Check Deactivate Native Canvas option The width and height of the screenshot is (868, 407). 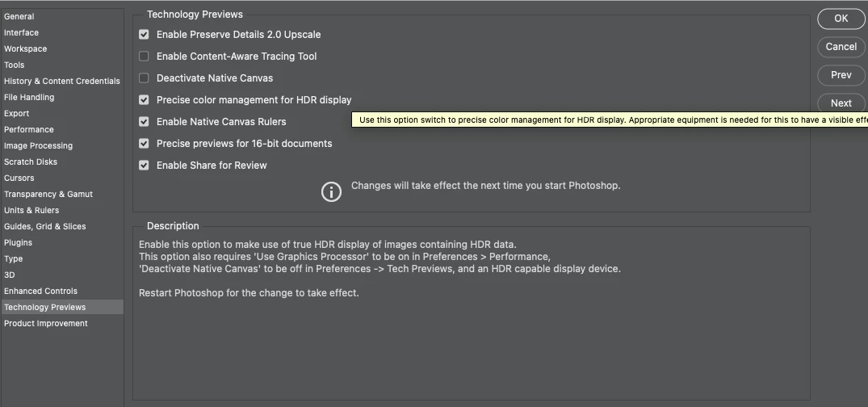pyautogui.click(x=144, y=78)
